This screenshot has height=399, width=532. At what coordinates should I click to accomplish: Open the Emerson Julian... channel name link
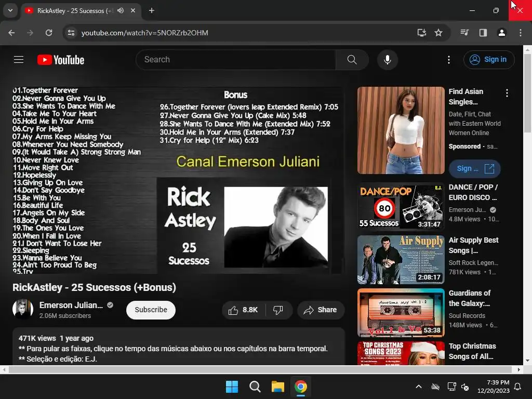click(71, 305)
